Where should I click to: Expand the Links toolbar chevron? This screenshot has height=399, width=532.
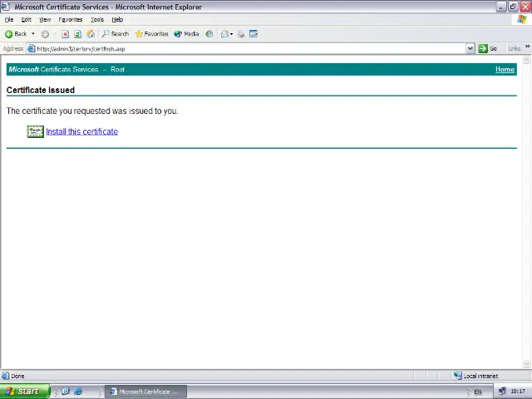tap(528, 47)
